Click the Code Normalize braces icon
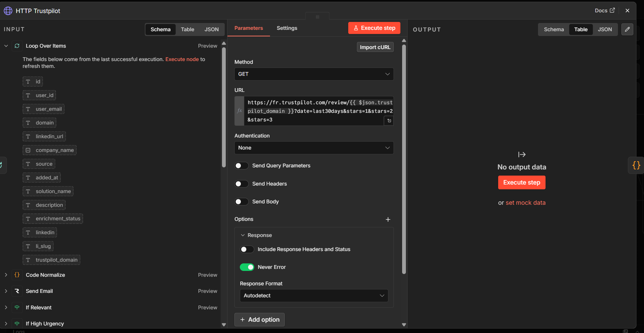This screenshot has width=644, height=333. tap(17, 275)
